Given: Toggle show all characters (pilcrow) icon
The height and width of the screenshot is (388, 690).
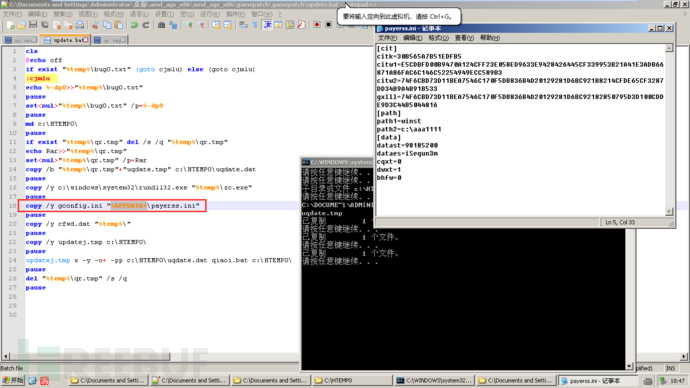Looking at the screenshot, I should 255,25.
